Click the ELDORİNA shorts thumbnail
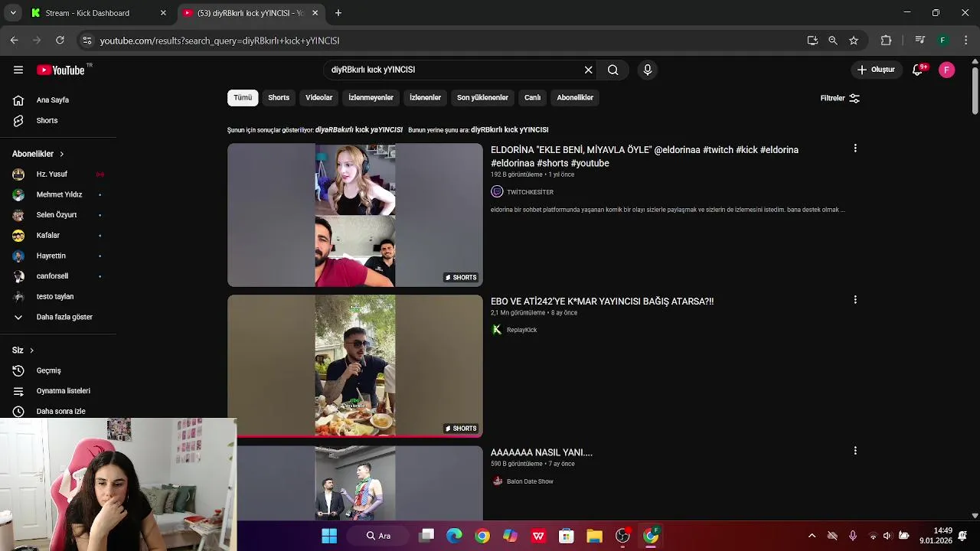Viewport: 980px width, 551px height. [x=355, y=215]
